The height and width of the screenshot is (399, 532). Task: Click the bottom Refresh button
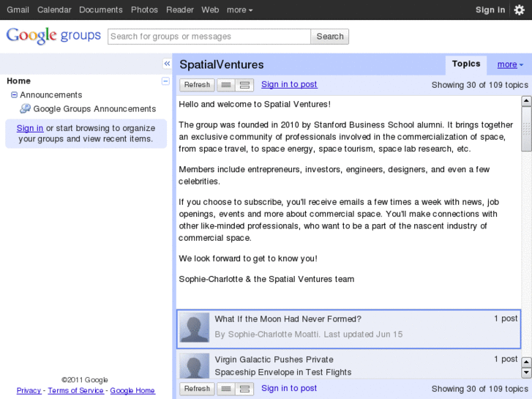coord(197,389)
